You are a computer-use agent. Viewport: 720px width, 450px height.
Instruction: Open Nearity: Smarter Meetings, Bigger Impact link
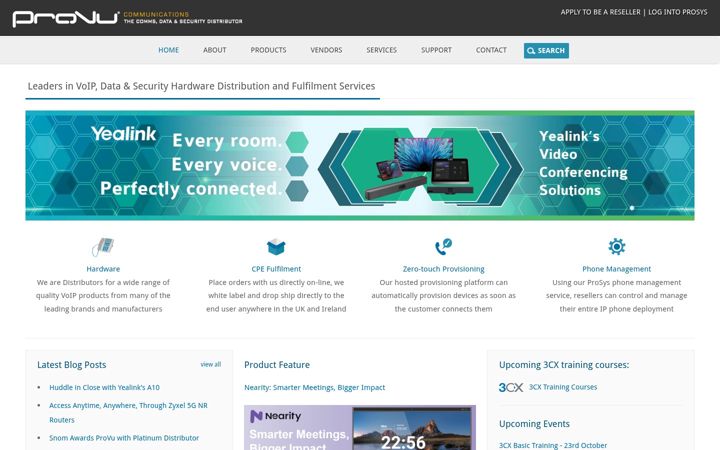pos(315,388)
